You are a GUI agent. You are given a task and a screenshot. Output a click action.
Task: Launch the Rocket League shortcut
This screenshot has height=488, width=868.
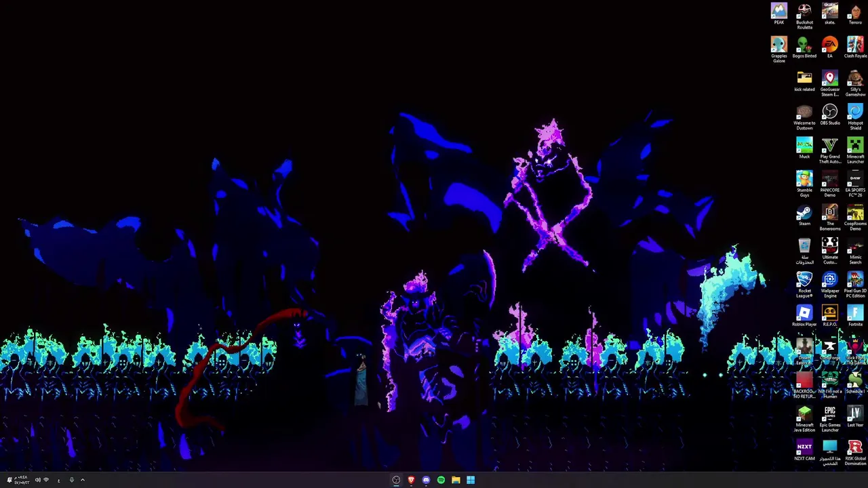[x=804, y=285]
